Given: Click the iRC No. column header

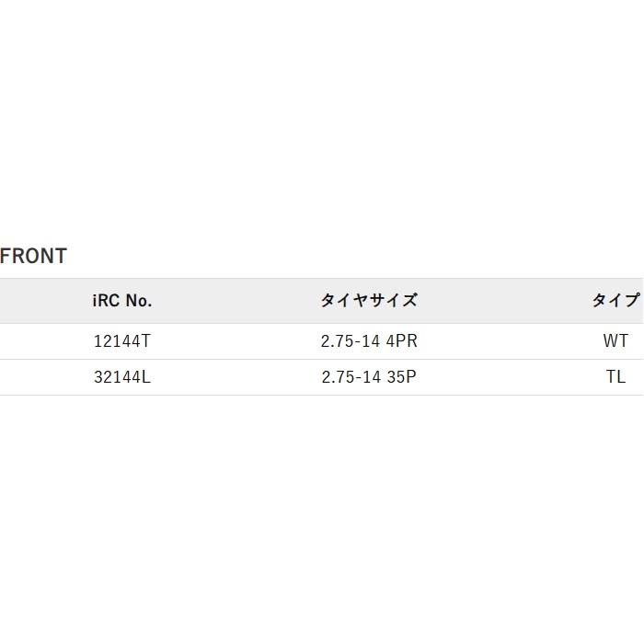Looking at the screenshot, I should [x=122, y=301].
